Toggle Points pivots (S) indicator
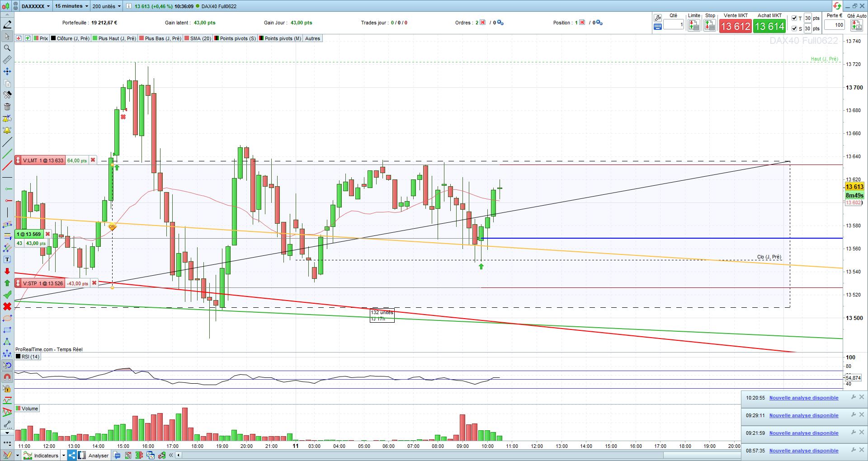 (235, 38)
